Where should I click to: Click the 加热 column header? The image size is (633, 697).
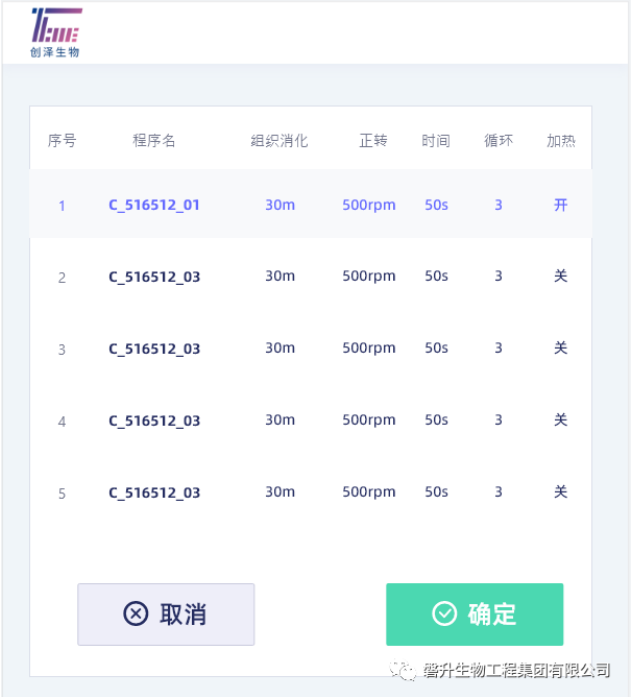[x=561, y=140]
